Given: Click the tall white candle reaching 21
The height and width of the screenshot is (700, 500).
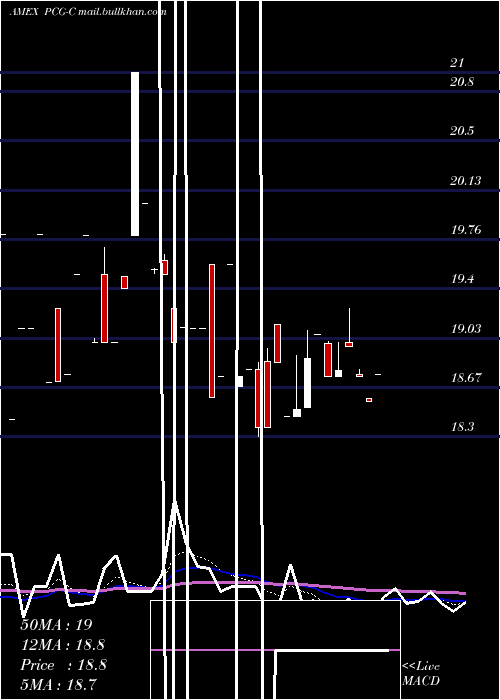Looking at the screenshot, I should tap(135, 154).
